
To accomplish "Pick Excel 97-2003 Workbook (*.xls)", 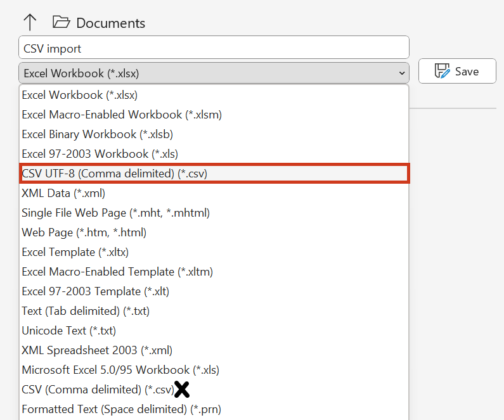I will 214,154.
